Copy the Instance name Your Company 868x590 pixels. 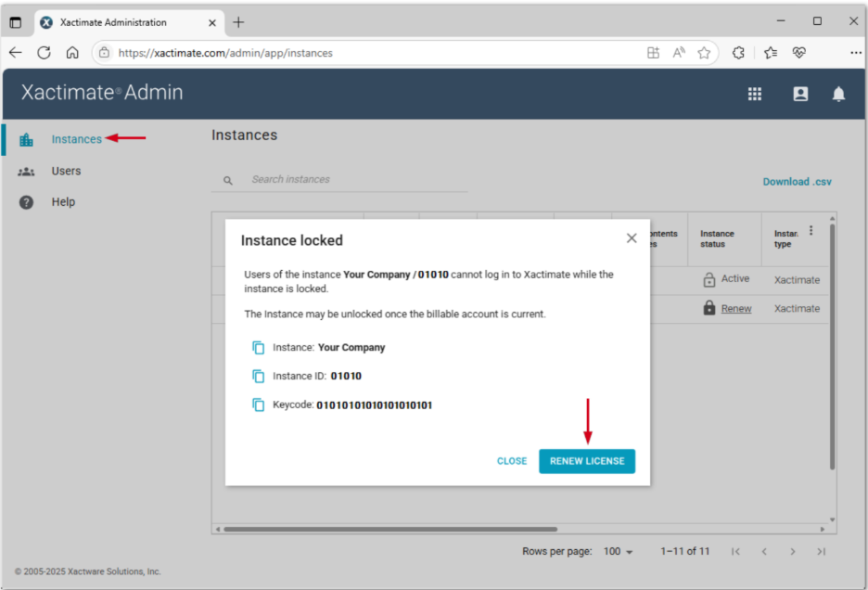pos(258,347)
